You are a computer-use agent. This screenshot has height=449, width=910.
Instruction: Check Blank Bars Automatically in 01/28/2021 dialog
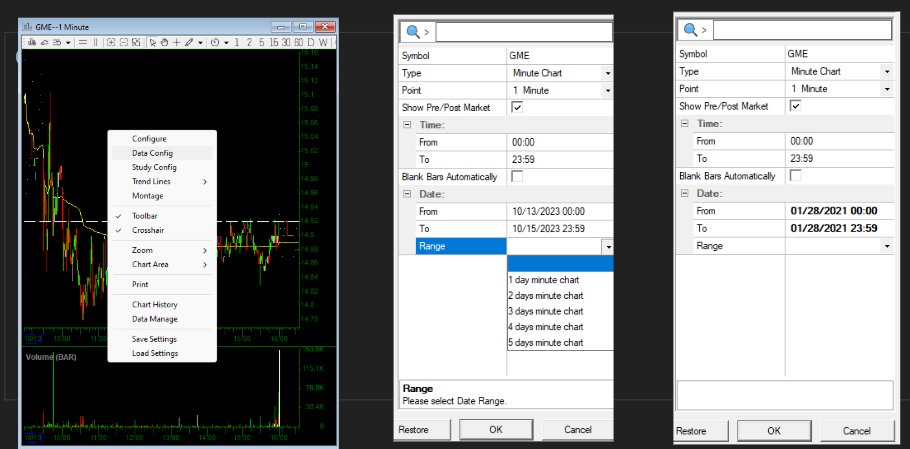tap(795, 175)
